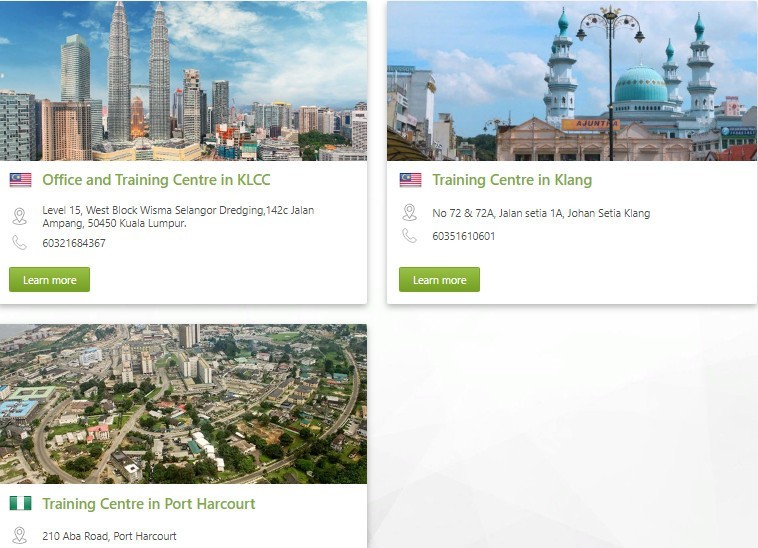Screen dimensions: 758x548
Task: Open Training Centre in Port Harcourt title
Action: point(148,504)
